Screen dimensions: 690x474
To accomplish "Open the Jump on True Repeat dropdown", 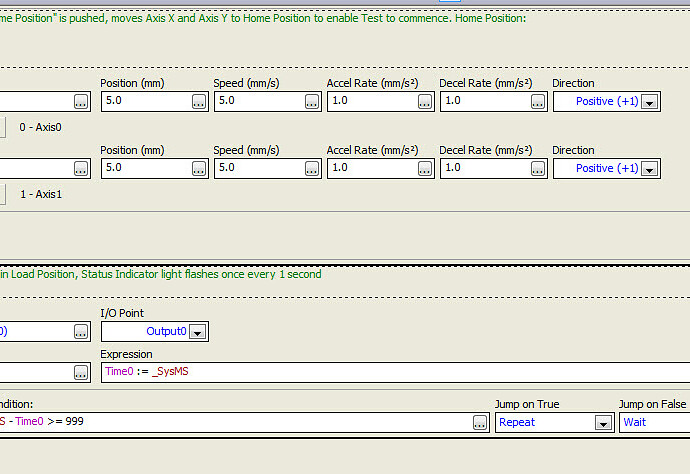I will pyautogui.click(x=603, y=423).
